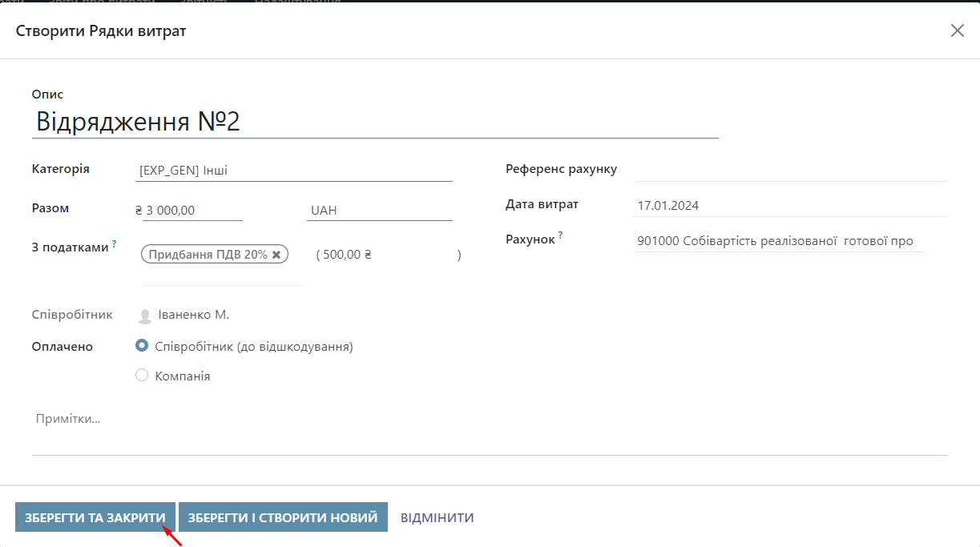Click the Відмінити link
Image resolution: width=980 pixels, height=547 pixels.
[437, 517]
